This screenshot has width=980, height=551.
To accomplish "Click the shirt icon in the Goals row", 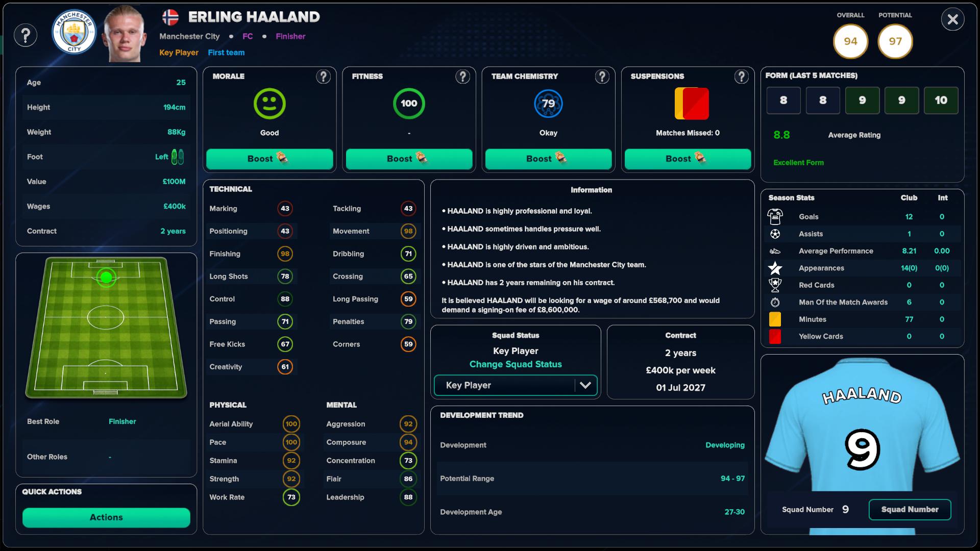I will [x=775, y=217].
